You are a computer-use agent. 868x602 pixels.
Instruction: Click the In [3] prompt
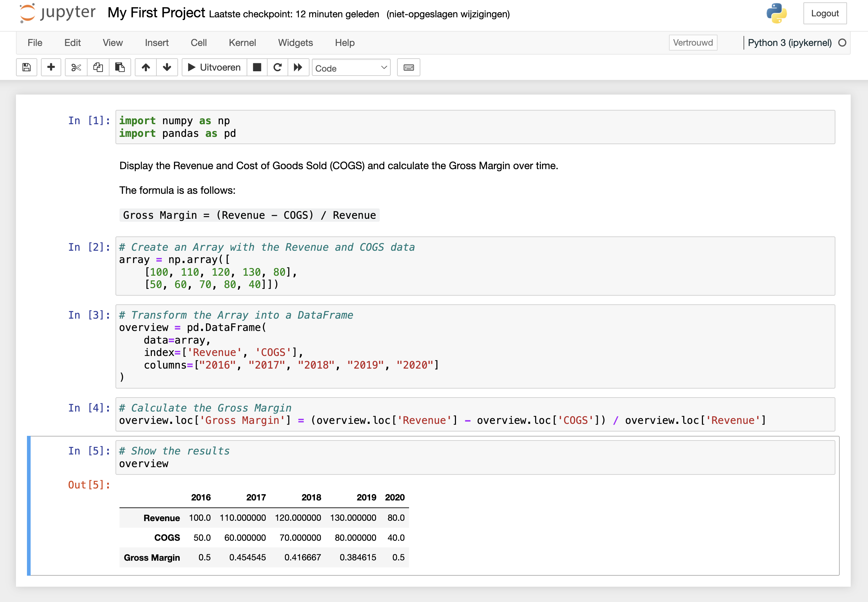[x=89, y=315]
